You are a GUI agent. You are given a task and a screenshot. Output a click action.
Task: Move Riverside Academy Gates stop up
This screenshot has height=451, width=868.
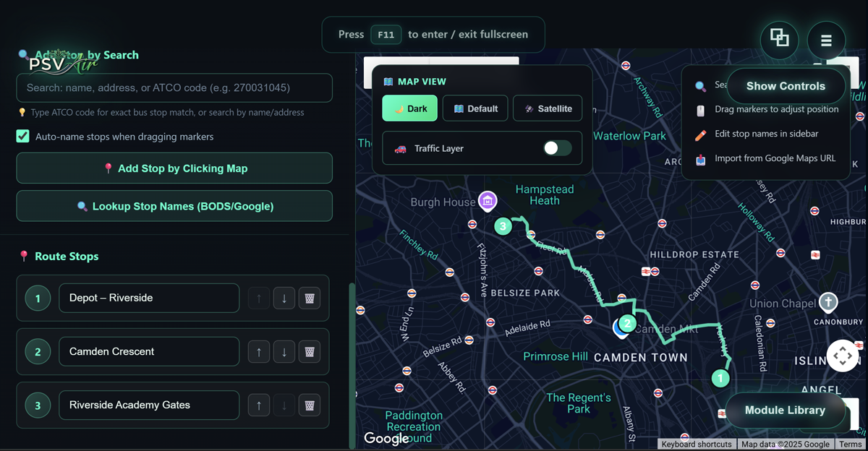[x=259, y=405]
